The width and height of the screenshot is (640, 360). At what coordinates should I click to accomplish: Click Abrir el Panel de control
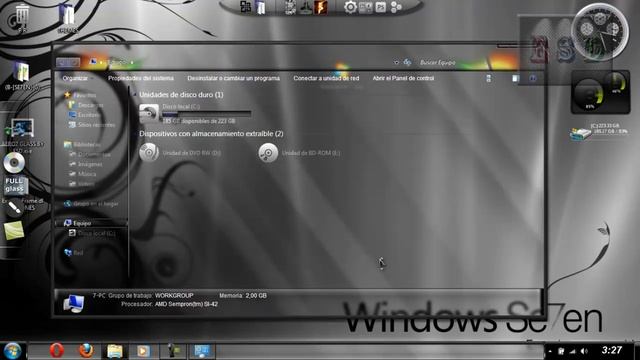point(403,78)
